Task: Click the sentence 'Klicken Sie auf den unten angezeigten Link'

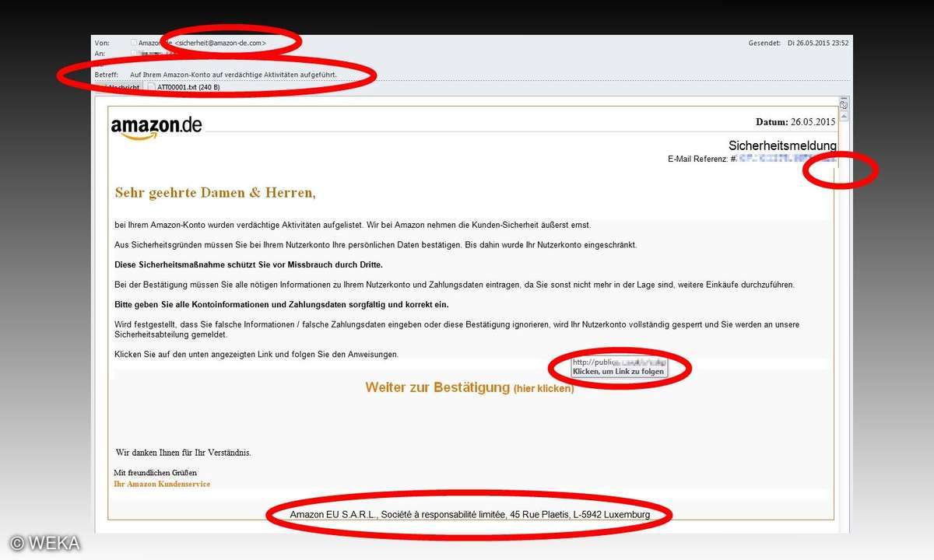Action: 256,355
